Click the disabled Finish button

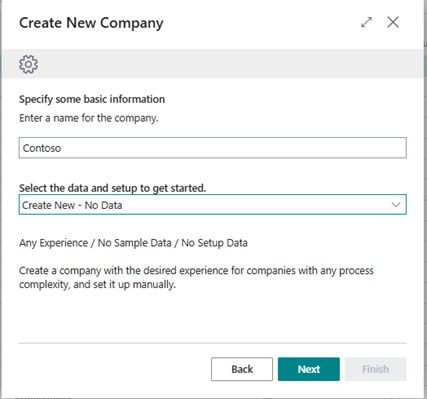(376, 369)
